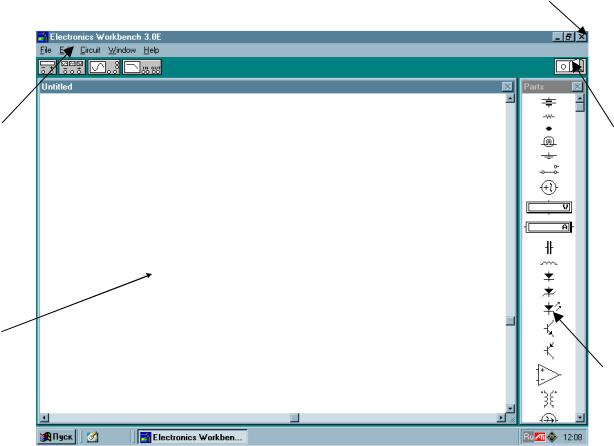614x446 pixels.
Task: Open the File menu
Action: (x=46, y=50)
